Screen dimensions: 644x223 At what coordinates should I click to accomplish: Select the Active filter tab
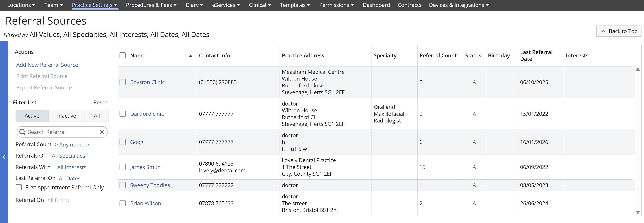click(x=32, y=116)
